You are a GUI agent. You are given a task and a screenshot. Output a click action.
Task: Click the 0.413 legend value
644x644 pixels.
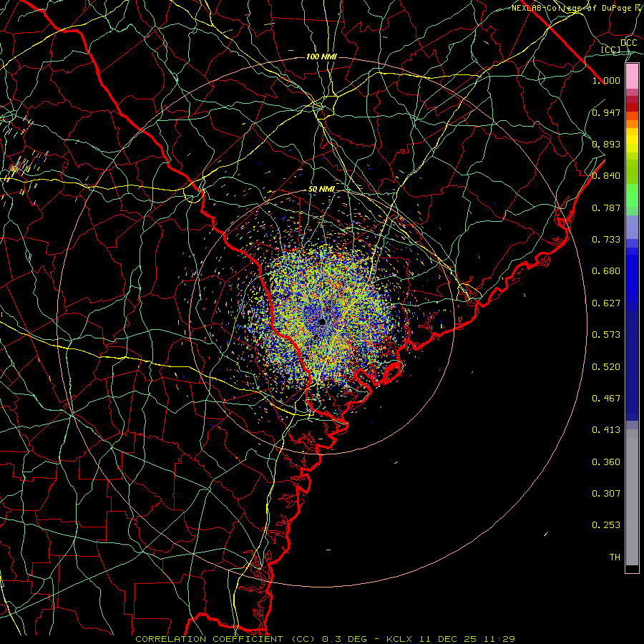(606, 430)
